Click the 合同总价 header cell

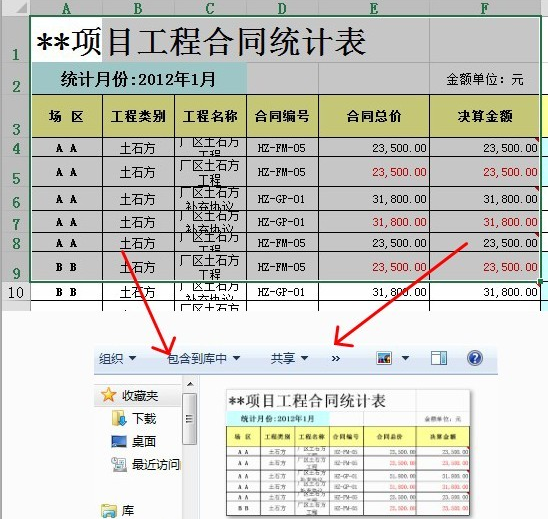(x=374, y=116)
